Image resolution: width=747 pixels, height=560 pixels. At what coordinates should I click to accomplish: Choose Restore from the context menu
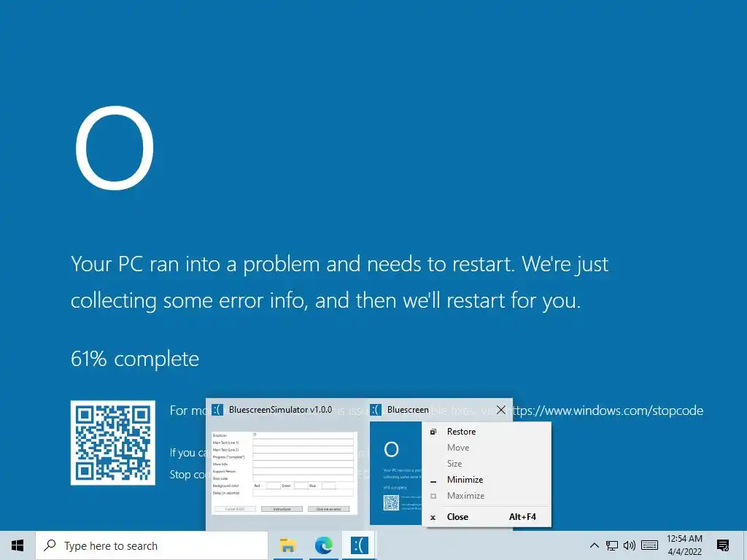click(487, 432)
